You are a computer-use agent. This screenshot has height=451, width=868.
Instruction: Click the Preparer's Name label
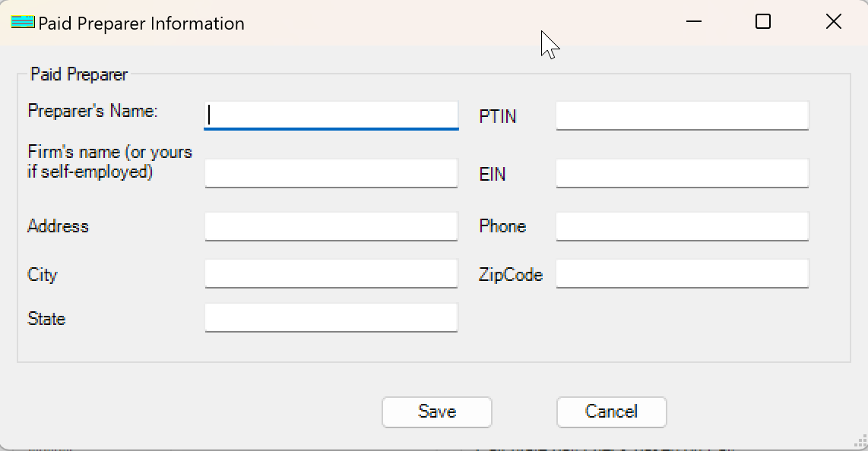pyautogui.click(x=93, y=111)
